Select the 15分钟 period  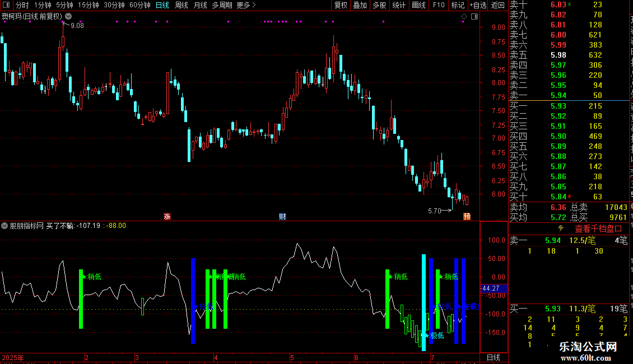coord(88,5)
